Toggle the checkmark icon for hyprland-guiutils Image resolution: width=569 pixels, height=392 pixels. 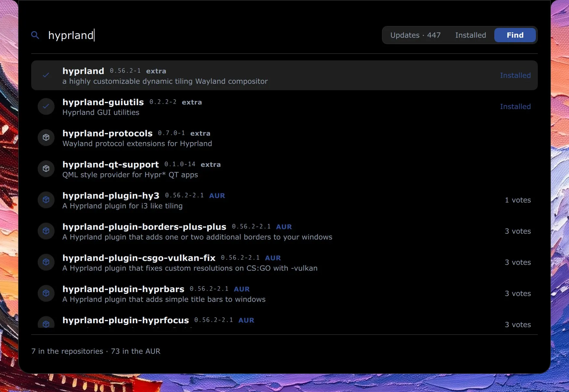(46, 106)
